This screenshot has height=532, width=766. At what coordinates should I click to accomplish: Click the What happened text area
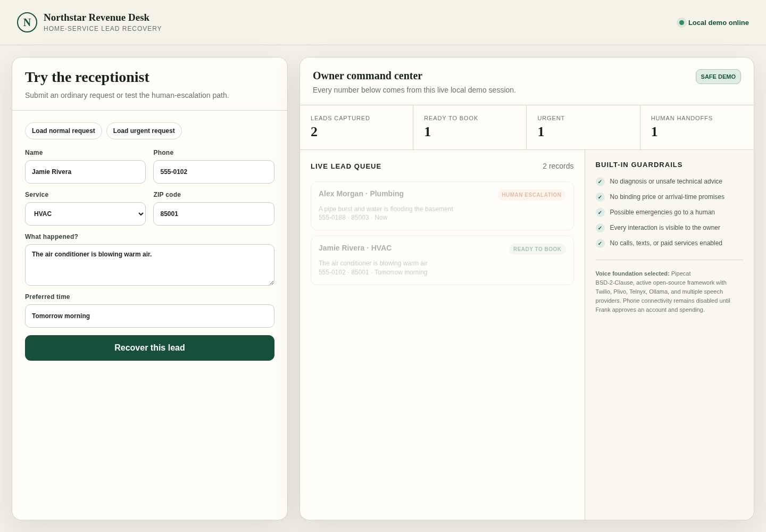click(149, 265)
